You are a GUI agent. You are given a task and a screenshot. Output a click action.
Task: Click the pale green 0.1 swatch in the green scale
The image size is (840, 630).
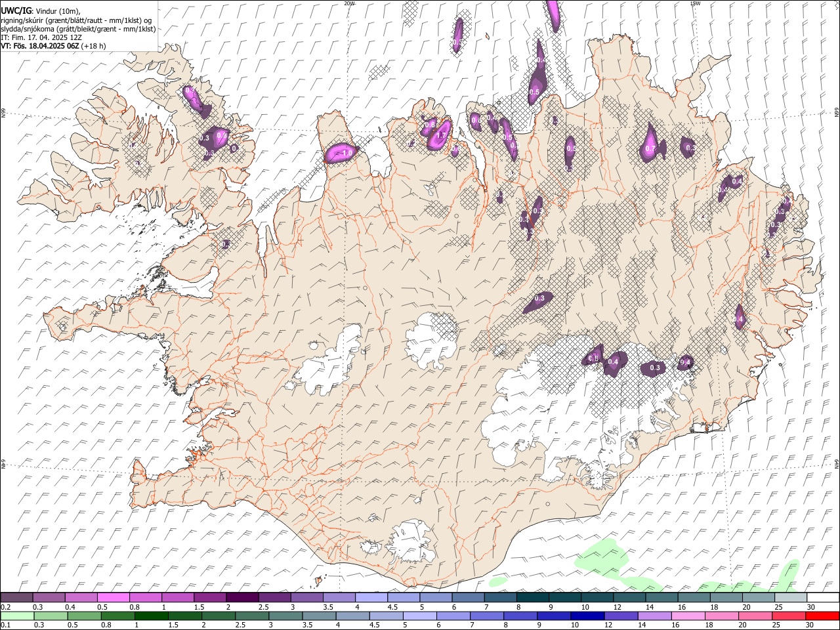point(17,616)
